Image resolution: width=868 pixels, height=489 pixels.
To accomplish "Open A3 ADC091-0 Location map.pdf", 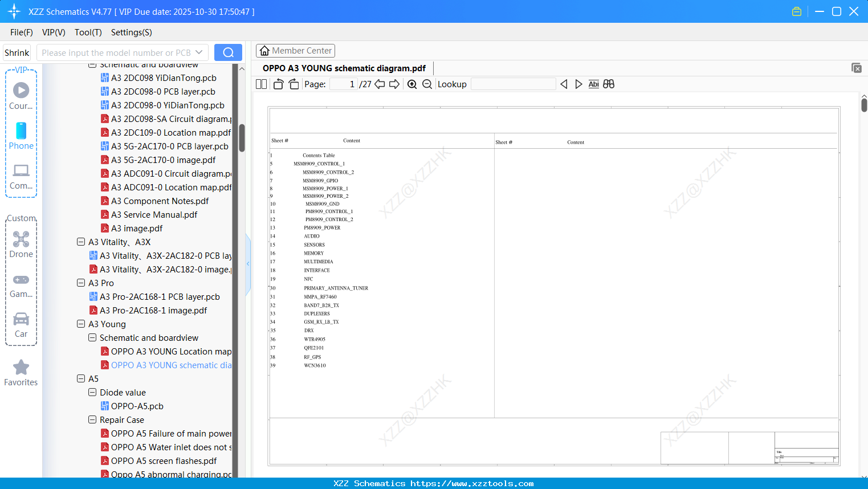I will [x=166, y=187].
